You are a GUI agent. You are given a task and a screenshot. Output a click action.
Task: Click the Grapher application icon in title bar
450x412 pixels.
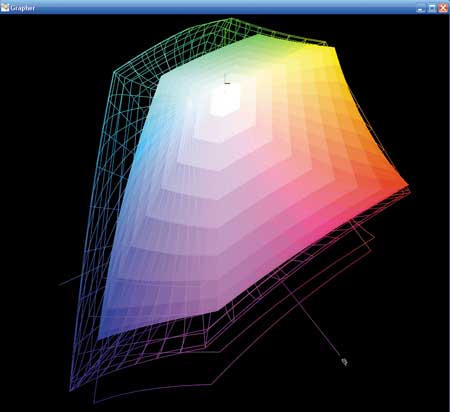(x=5, y=7)
